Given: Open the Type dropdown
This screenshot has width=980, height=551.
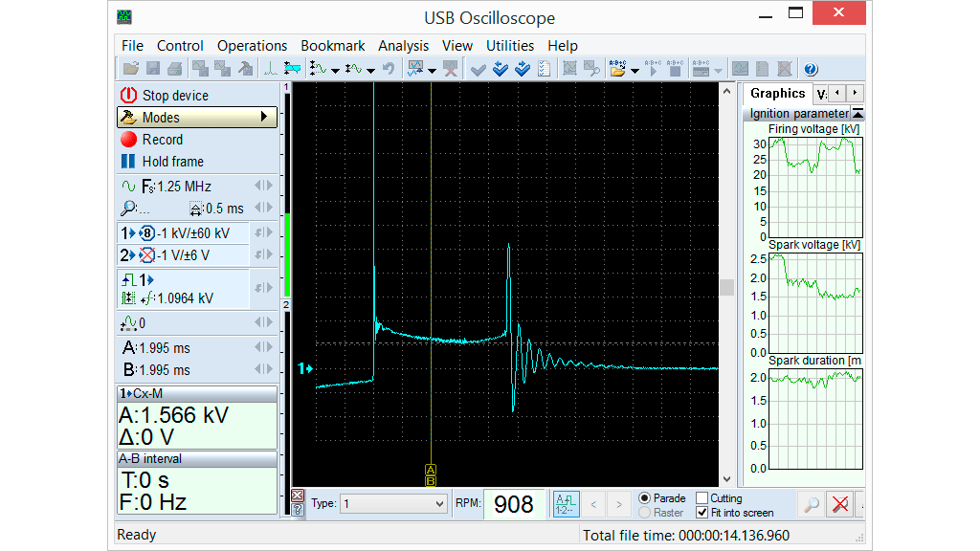Looking at the screenshot, I should coord(439,504).
